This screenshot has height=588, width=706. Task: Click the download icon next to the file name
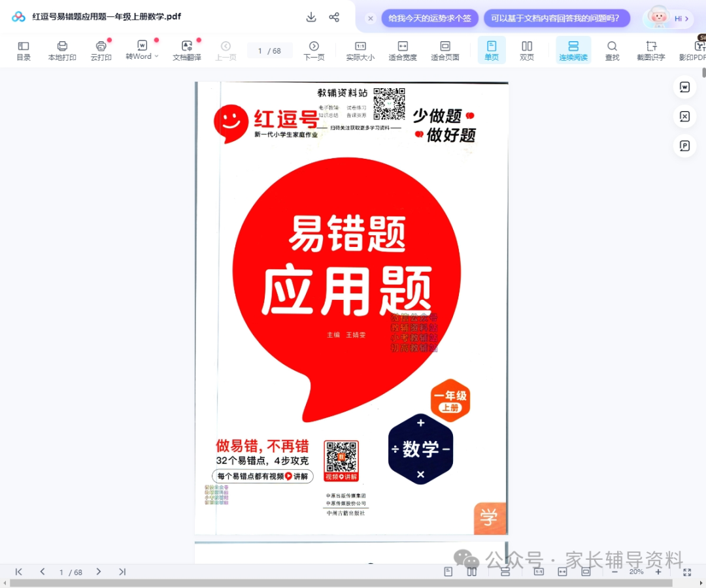pyautogui.click(x=311, y=17)
